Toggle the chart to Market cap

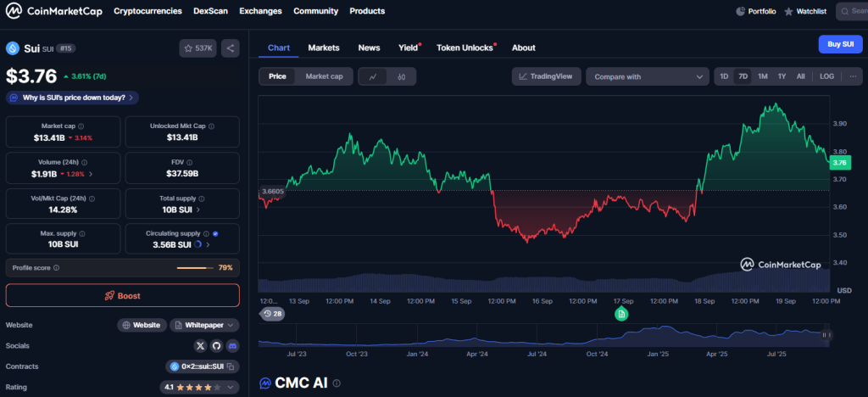point(324,76)
